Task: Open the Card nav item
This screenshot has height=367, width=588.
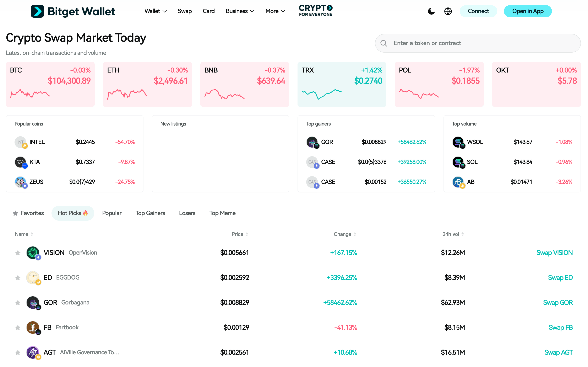Action: pyautogui.click(x=208, y=11)
